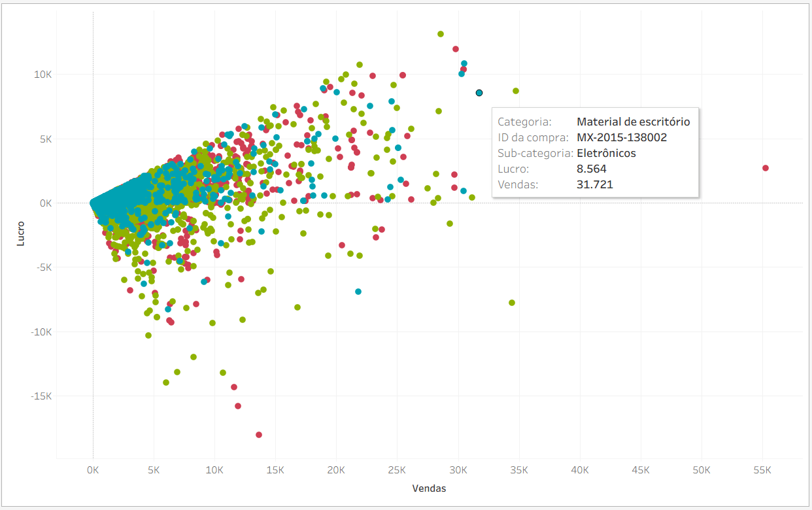Click the lowest red point near -18K Lucro
Viewport: 812px width, 510px height.
click(x=259, y=435)
